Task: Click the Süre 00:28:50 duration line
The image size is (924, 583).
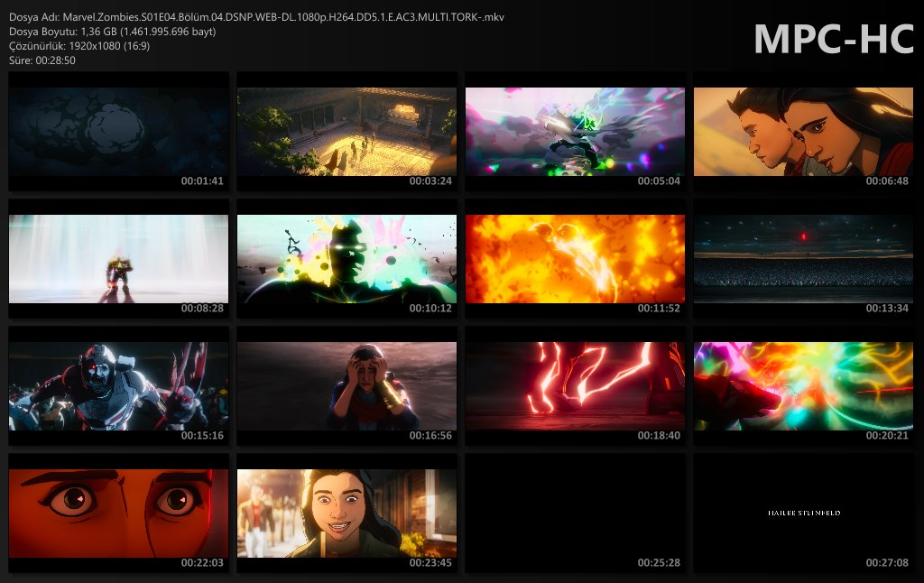Action: click(x=42, y=60)
